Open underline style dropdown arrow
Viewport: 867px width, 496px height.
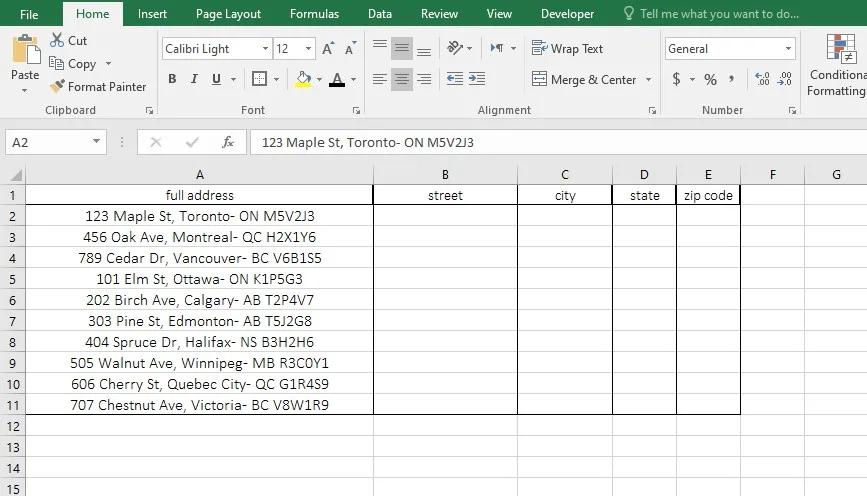tap(233, 80)
